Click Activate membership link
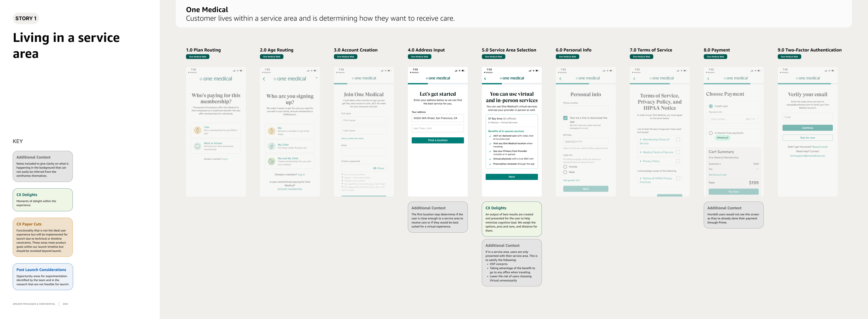This screenshot has width=868, height=319. [x=290, y=189]
